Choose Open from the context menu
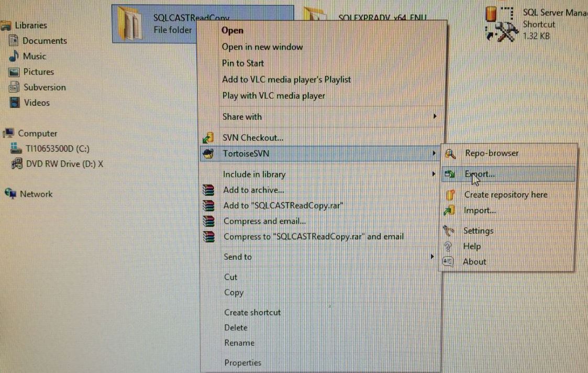Screen dimensions: 588x373 [x=232, y=31]
